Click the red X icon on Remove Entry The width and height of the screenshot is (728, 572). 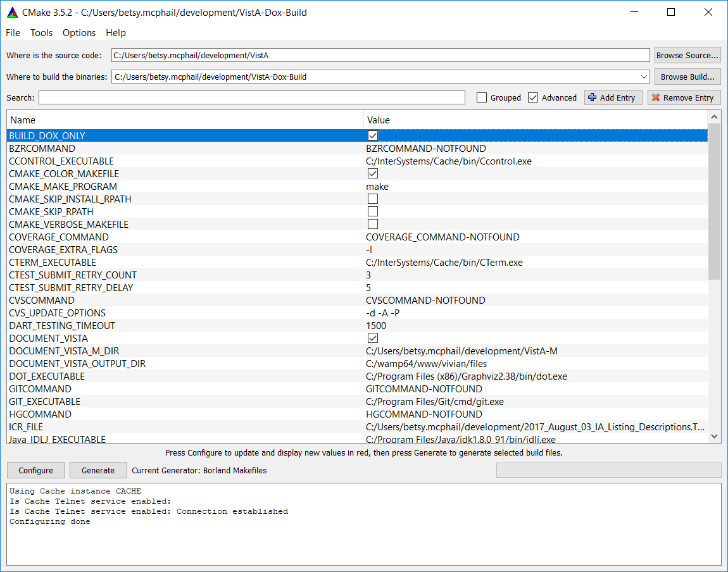[656, 97]
